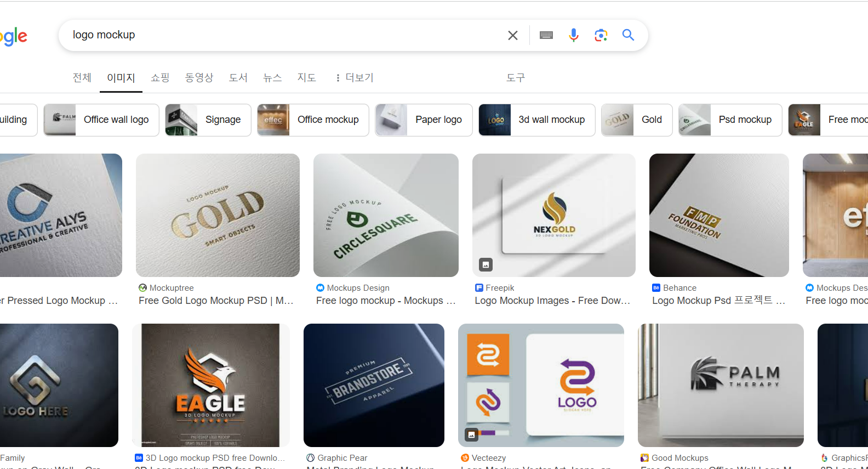Switch to the 쇼핑 tab
868x469 pixels.
point(160,77)
